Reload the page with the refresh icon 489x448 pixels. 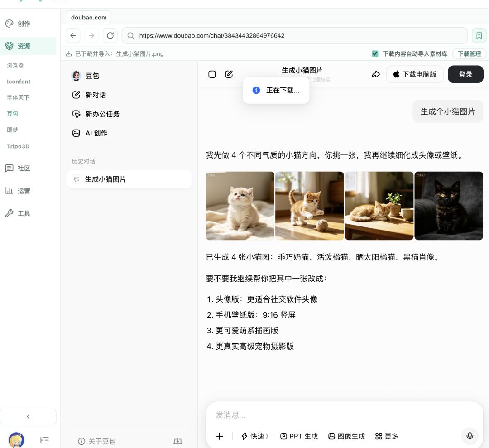110,36
